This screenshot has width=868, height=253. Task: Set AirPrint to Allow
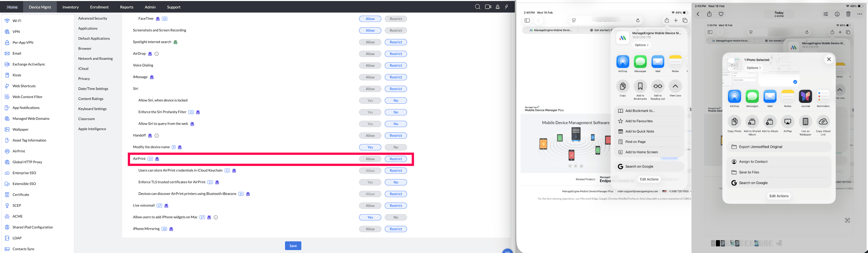point(370,159)
